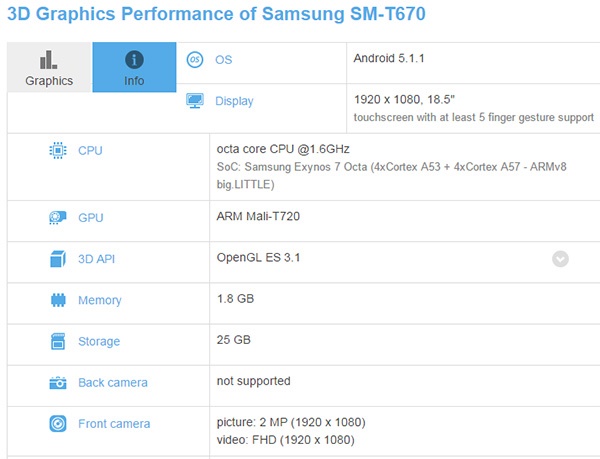Switch to the Graphics tab

point(49,67)
